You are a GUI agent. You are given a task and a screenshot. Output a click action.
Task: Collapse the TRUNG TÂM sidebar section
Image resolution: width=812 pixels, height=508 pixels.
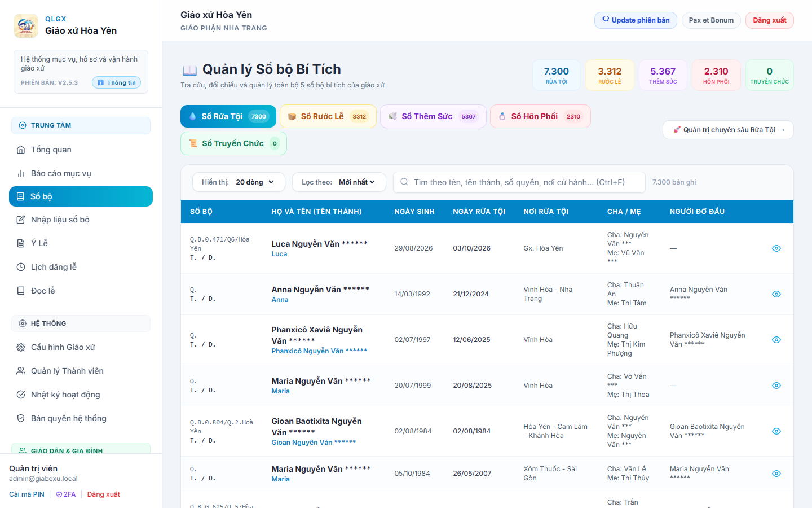(x=81, y=125)
